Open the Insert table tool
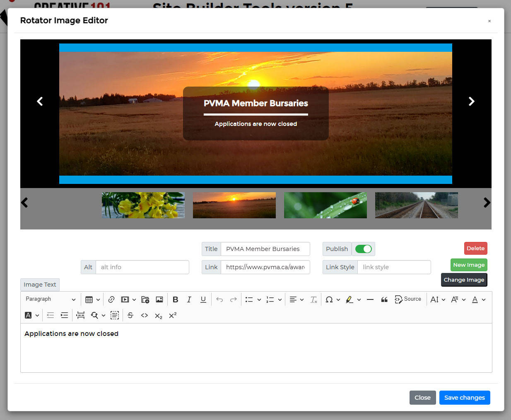Screen dimensions: 511x420 [89, 299]
